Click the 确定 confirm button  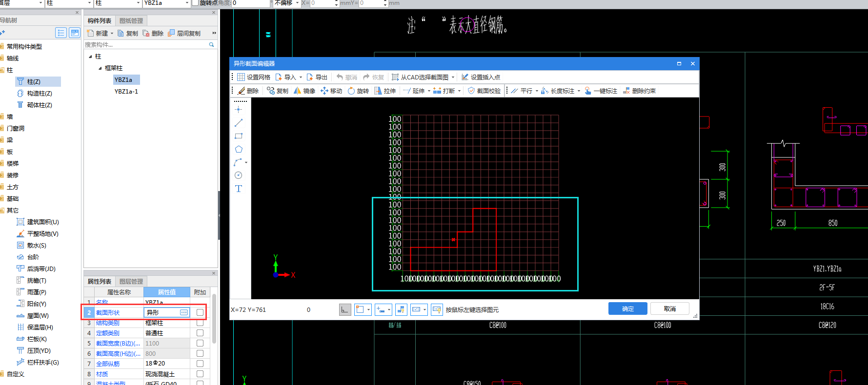click(628, 308)
